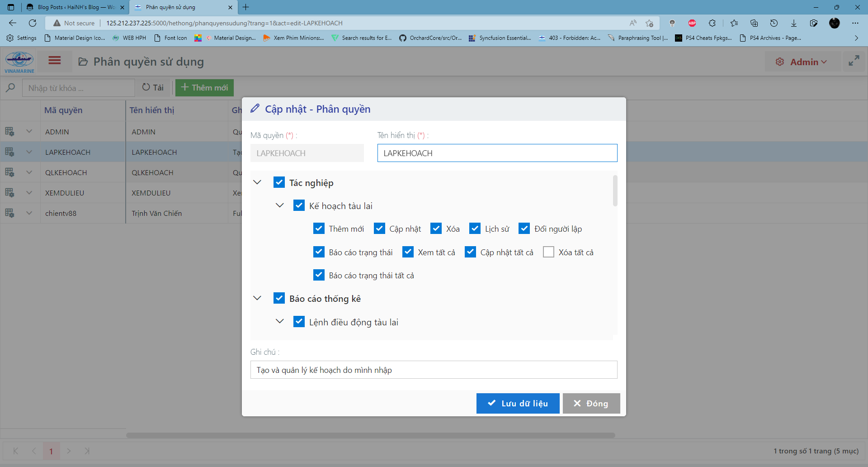Click the permissions tree vertical scrollbar

click(615, 191)
